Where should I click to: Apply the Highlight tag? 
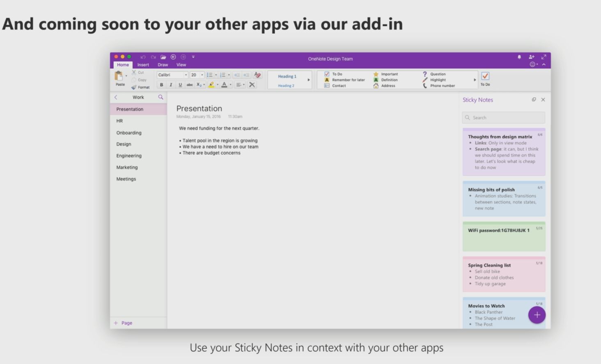pyautogui.click(x=434, y=80)
